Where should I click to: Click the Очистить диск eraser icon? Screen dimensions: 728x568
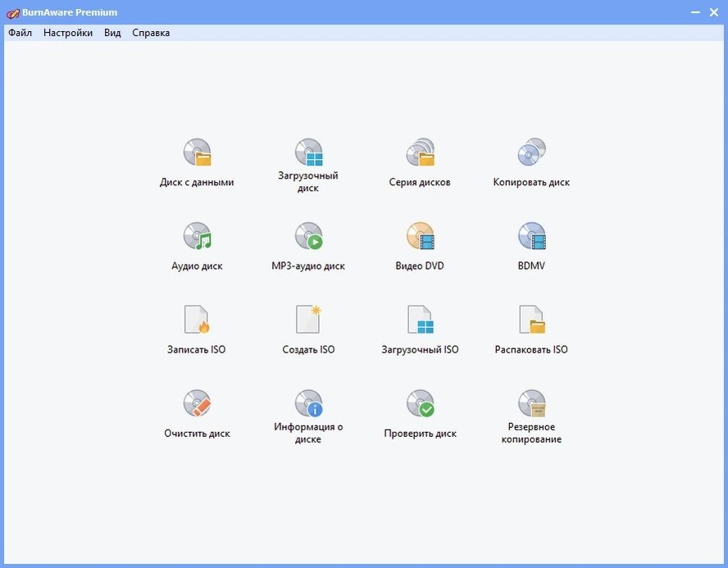197,402
